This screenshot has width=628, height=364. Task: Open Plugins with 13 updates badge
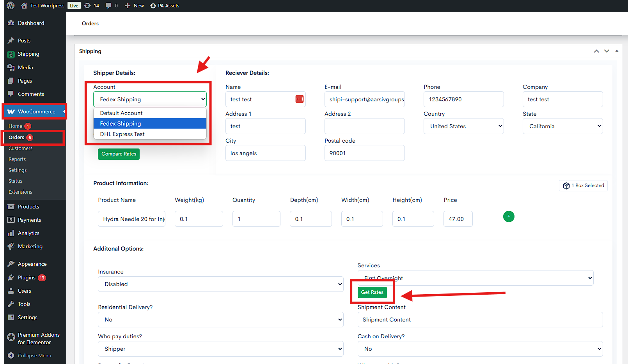point(27,277)
